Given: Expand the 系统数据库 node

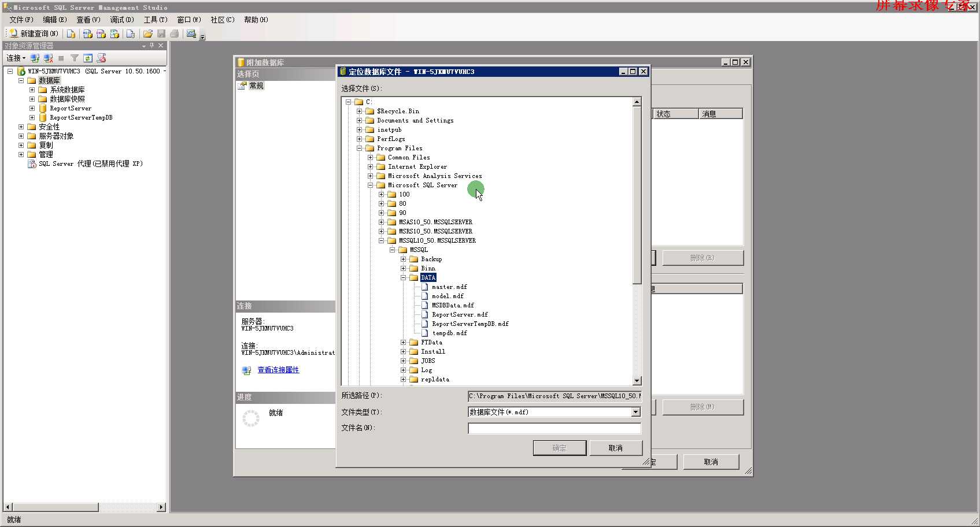Looking at the screenshot, I should coord(32,90).
